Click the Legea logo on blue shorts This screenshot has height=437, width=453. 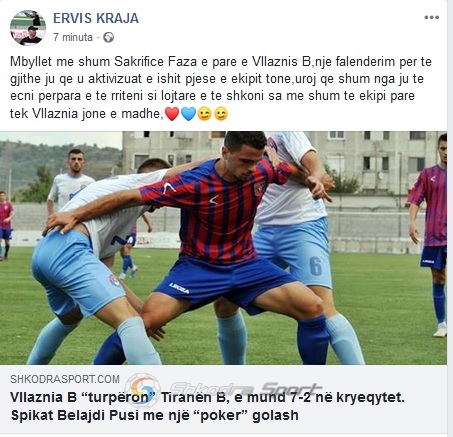[179, 288]
